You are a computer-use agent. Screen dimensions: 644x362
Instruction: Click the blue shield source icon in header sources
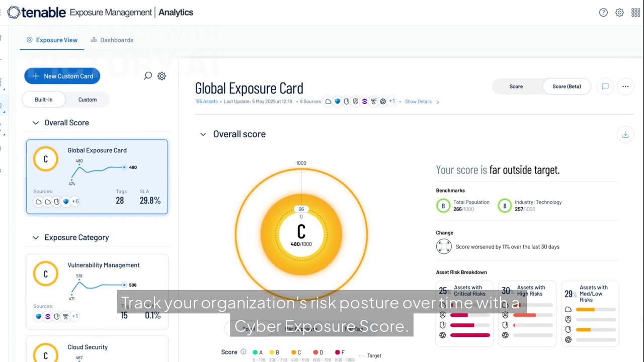pyautogui.click(x=338, y=102)
